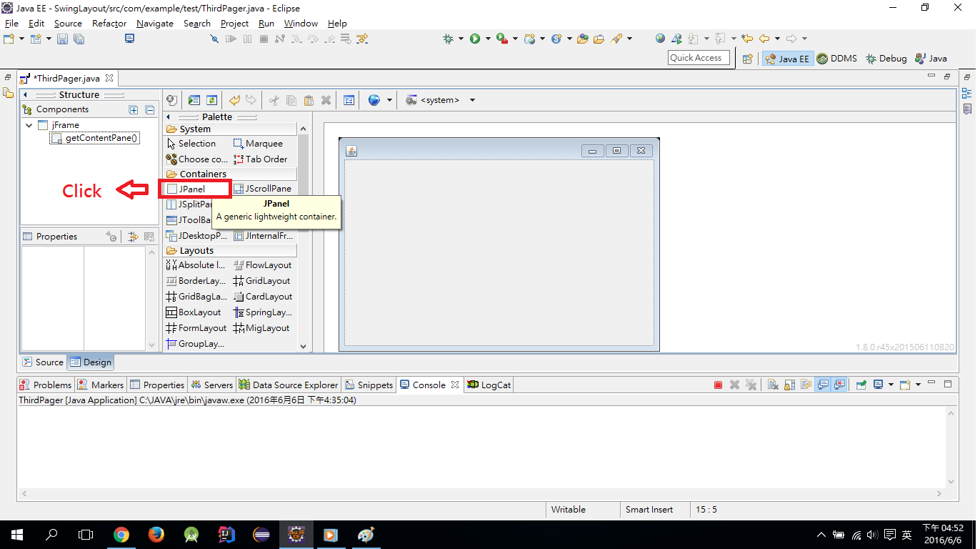980x549 pixels.
Task: Click the Cut scissors icon in designer toolbar
Action: (x=274, y=100)
